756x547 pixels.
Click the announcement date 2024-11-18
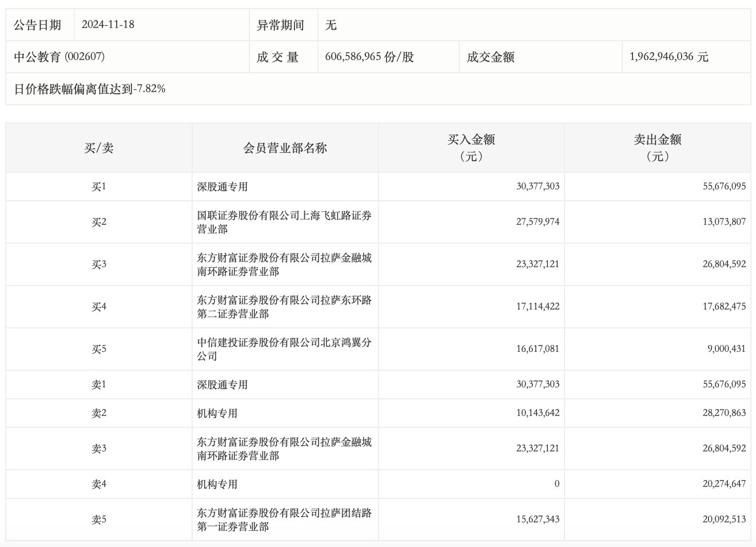[x=108, y=25]
